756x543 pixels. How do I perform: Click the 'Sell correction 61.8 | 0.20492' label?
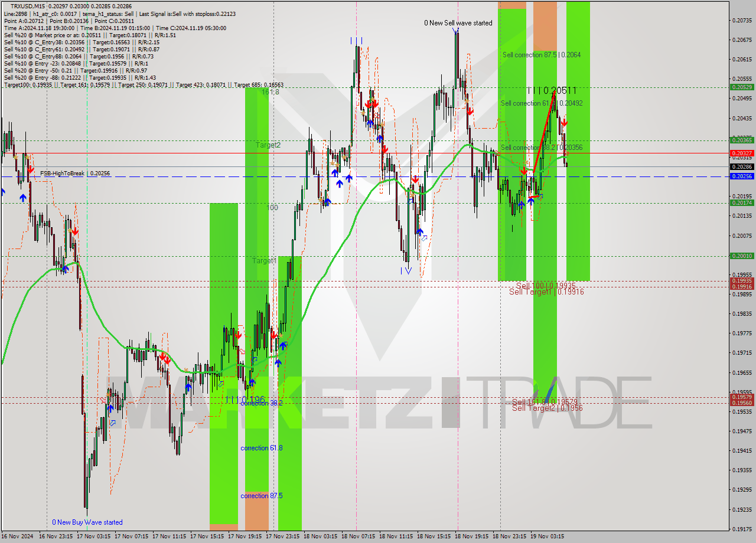542,103
